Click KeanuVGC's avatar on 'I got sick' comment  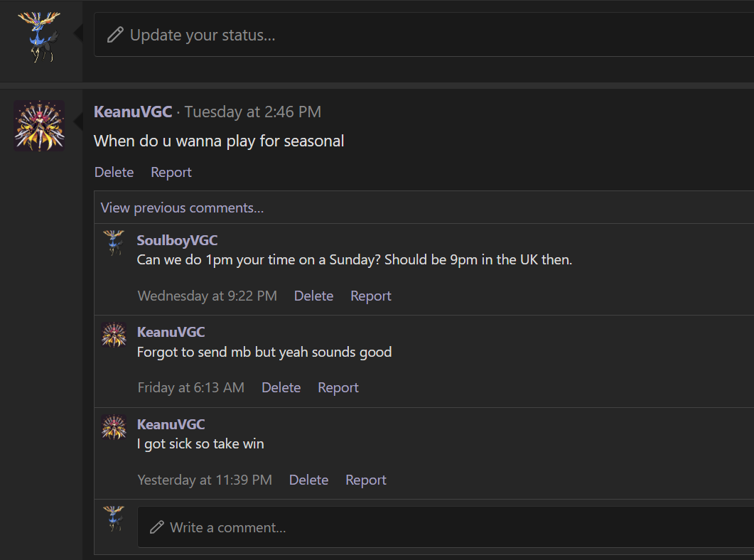[114, 427]
